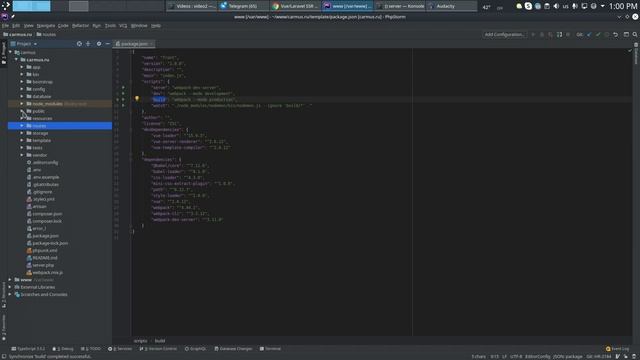Screen dimensions: 640x360
Task: Expand the template folder arrow
Action: point(22,140)
